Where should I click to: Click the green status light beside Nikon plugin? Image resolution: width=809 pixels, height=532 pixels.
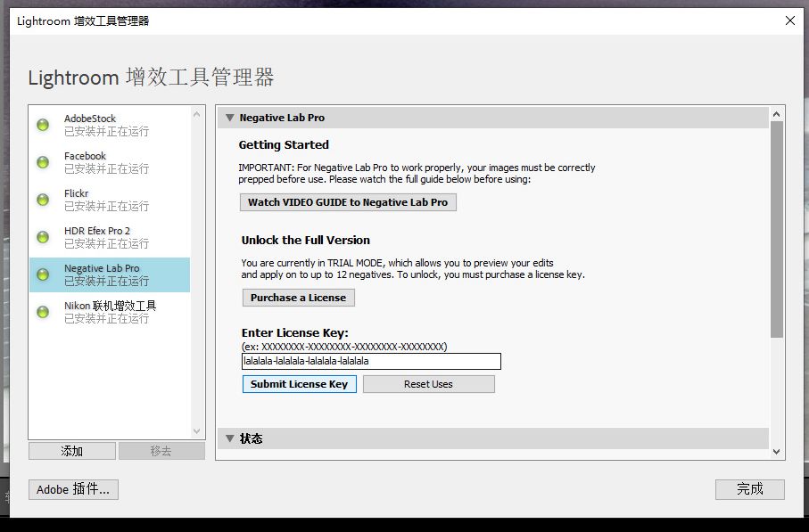click(x=43, y=312)
